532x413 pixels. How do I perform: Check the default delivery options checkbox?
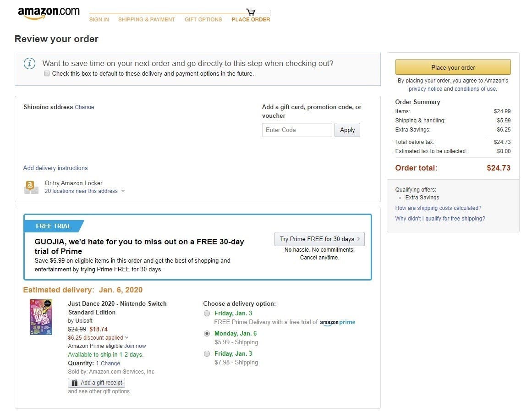tap(47, 73)
